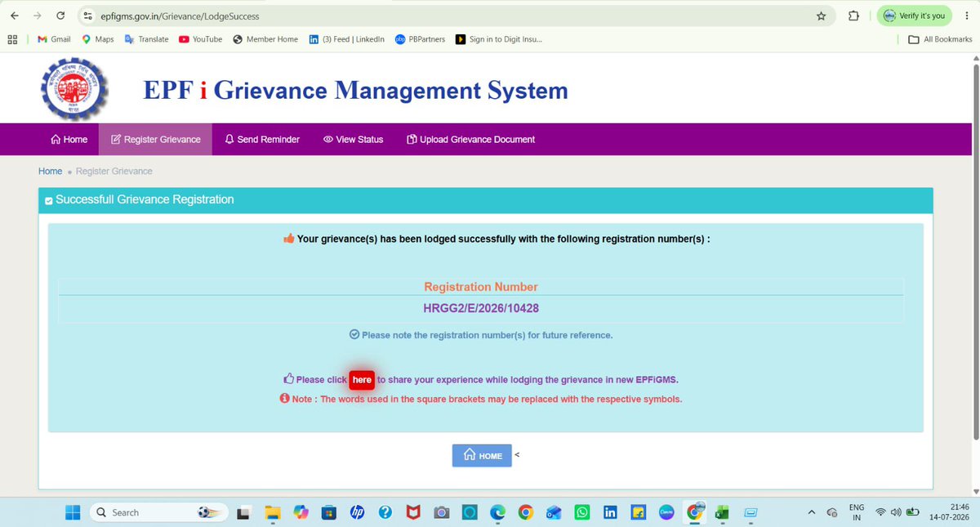980x527 pixels.
Task: Launch Copilot from the taskbar
Action: click(x=301, y=512)
